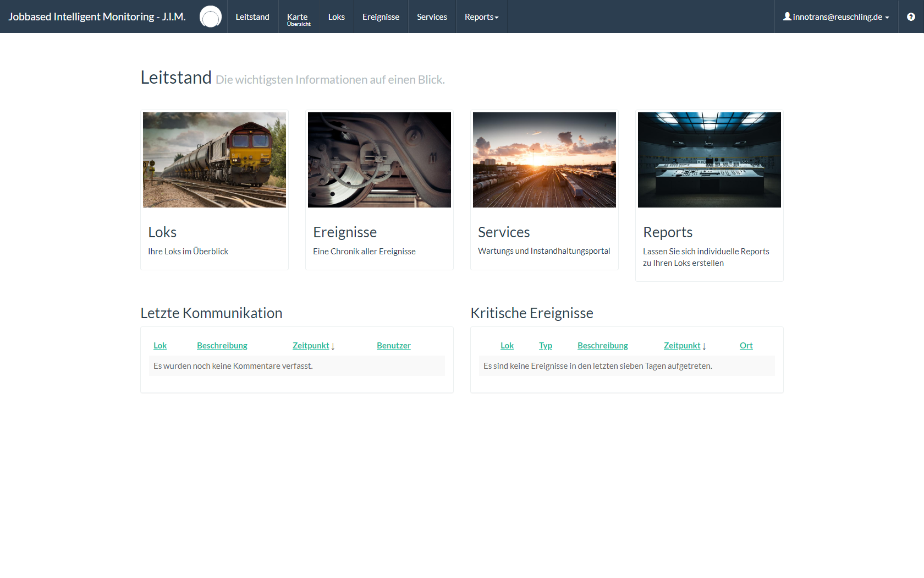Sort Kritische Ereignisse by Typ
924x578 pixels.
pyautogui.click(x=545, y=346)
